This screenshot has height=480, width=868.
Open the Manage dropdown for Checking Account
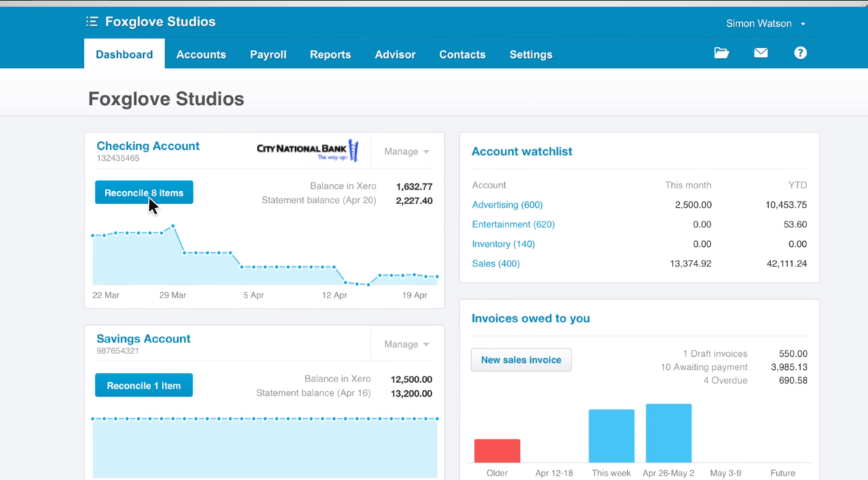coord(405,151)
